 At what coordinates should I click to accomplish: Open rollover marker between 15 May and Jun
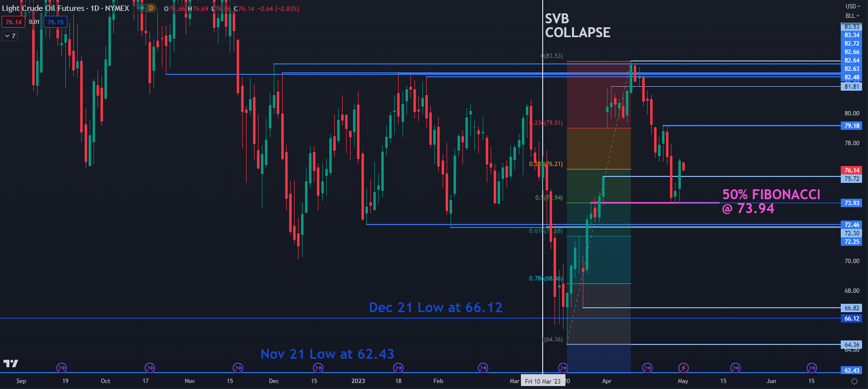(x=735, y=368)
